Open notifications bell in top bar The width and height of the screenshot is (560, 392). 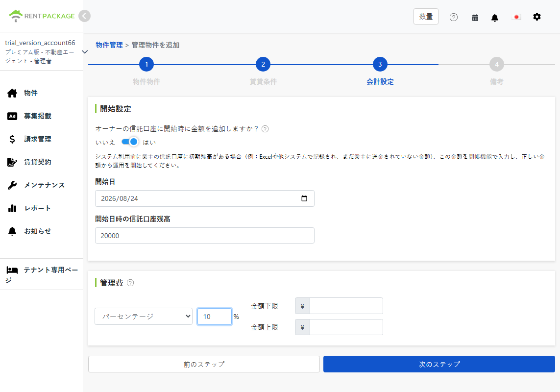coord(495,18)
